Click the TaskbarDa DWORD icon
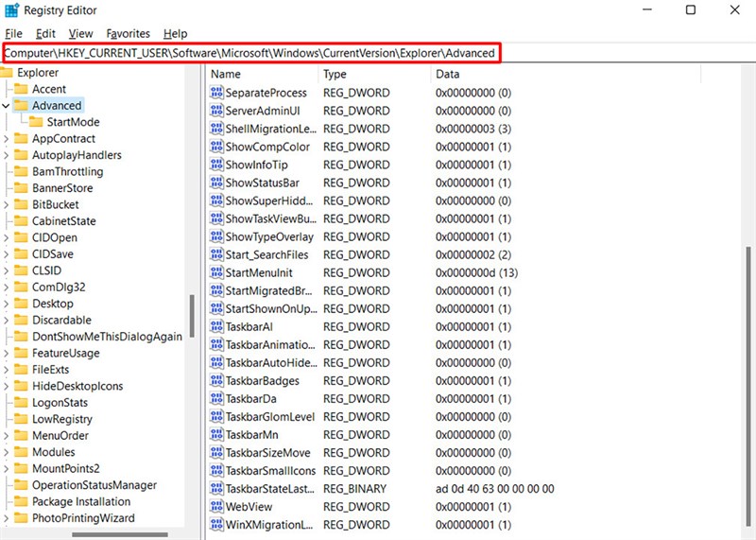Viewport: 756px width, 540px height. [216, 398]
